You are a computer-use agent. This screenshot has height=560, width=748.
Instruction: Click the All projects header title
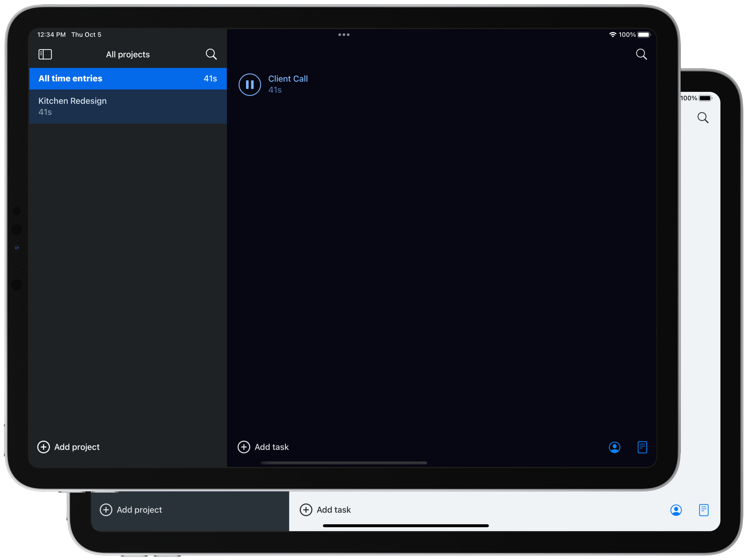point(128,54)
